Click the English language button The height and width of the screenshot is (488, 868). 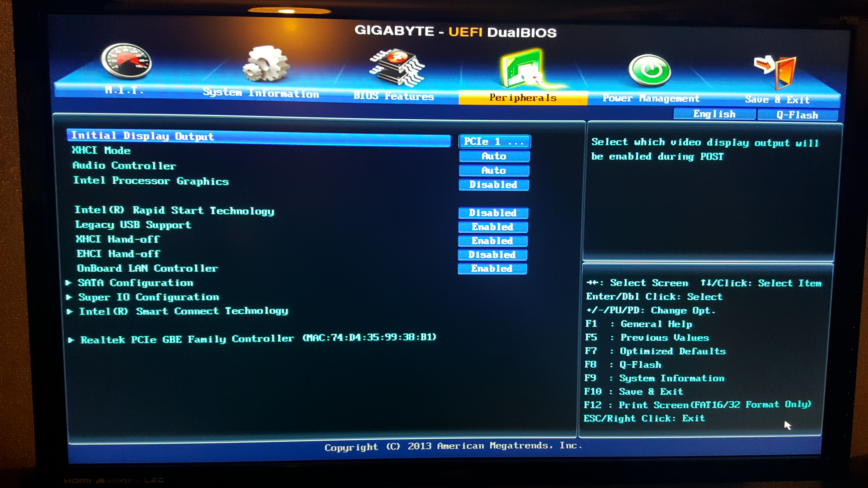point(714,114)
